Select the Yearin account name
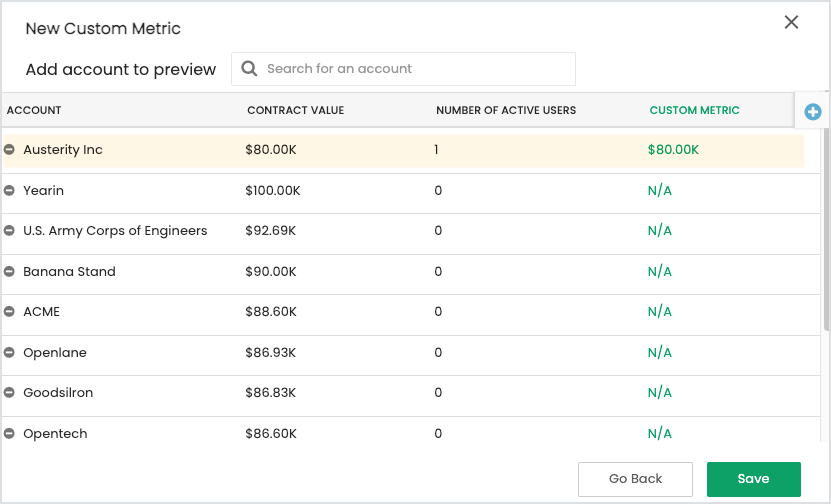Image resolution: width=831 pixels, height=504 pixels. point(43,190)
